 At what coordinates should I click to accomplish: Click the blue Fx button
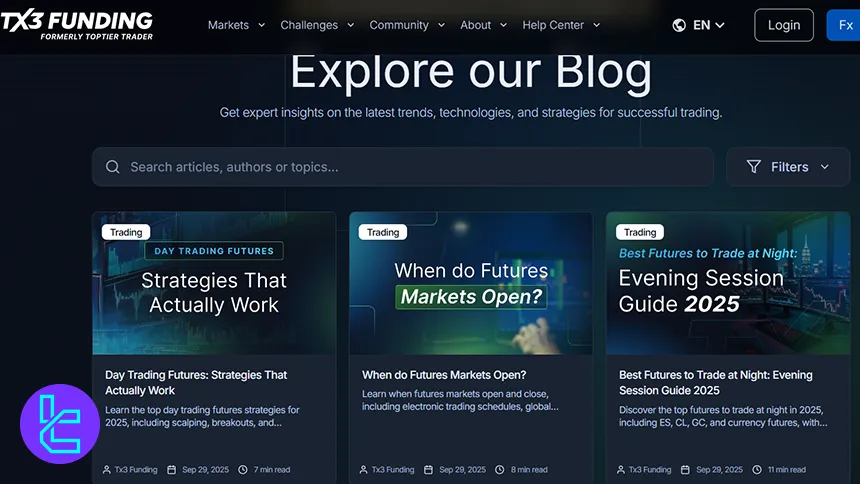(x=844, y=25)
